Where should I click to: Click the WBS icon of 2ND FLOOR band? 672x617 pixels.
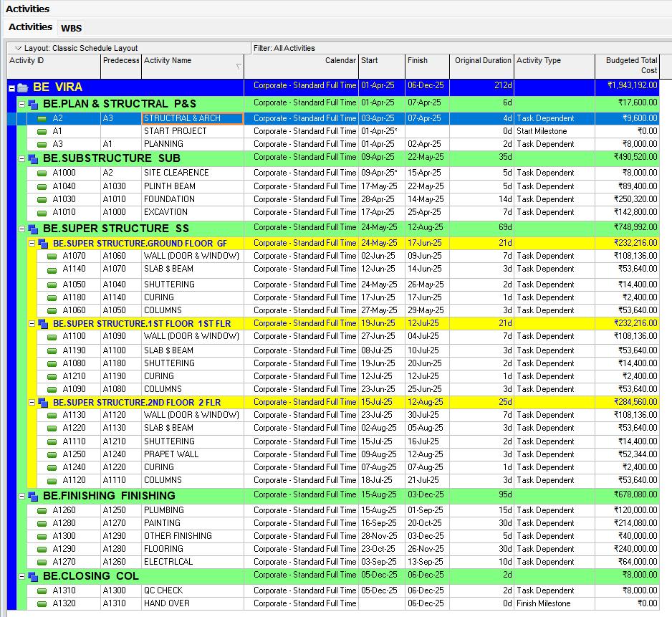pyautogui.click(x=43, y=403)
